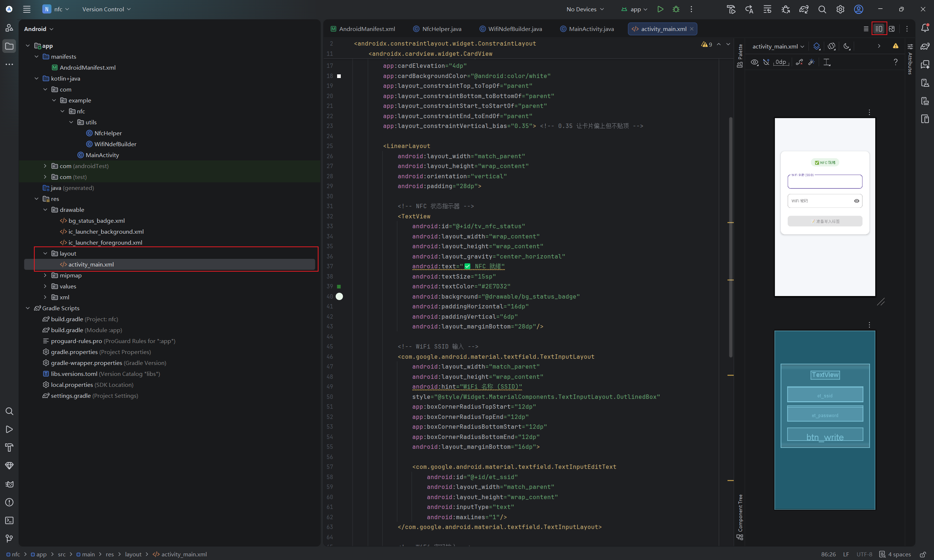
Task: Select design surface layers option
Action: click(817, 46)
